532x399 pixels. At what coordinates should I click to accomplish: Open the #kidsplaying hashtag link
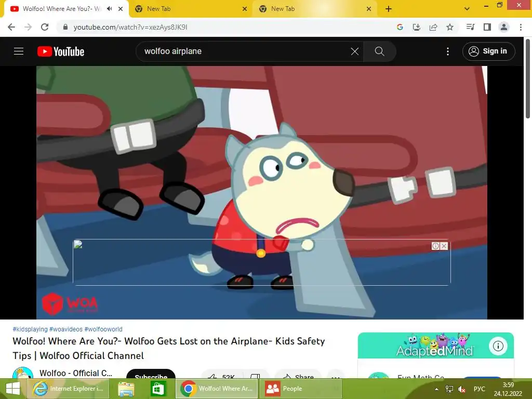[x=30, y=329]
